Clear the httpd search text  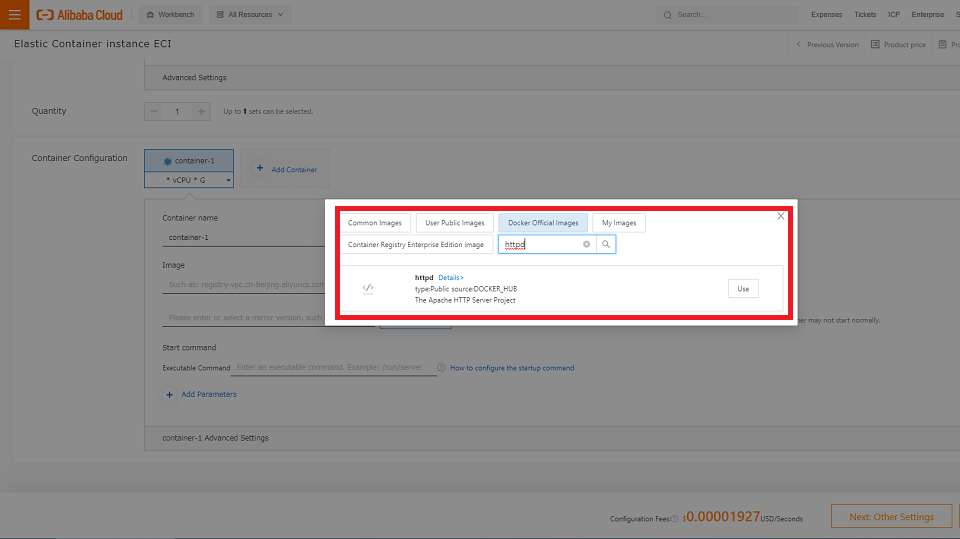587,244
